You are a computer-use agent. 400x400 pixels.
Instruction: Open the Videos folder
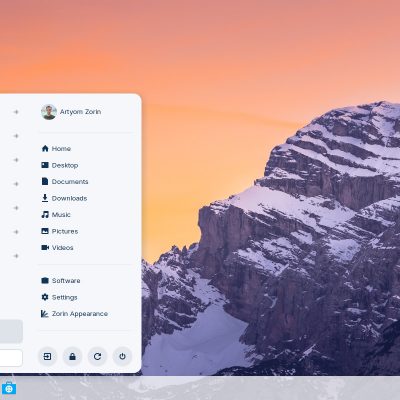57,248
